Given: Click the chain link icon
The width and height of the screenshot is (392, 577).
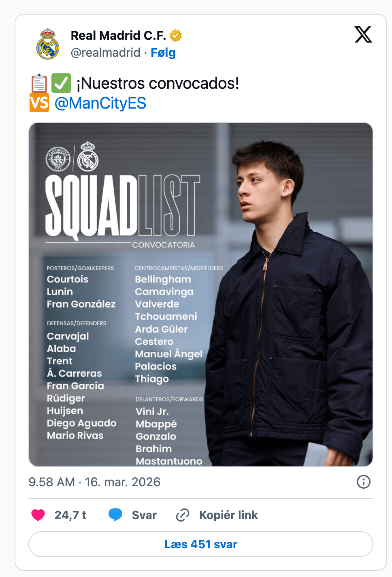Looking at the screenshot, I should tap(183, 515).
